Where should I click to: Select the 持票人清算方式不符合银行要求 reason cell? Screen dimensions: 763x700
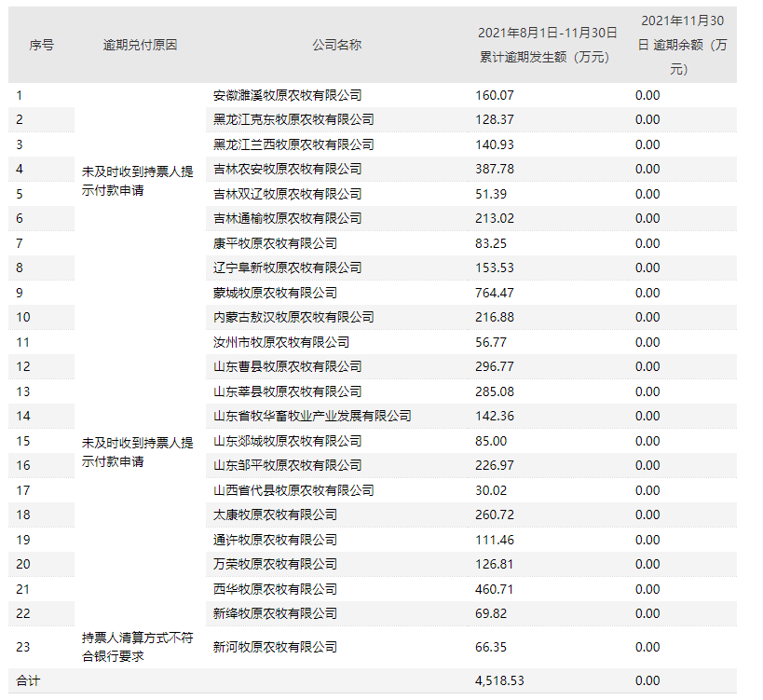click(x=138, y=647)
